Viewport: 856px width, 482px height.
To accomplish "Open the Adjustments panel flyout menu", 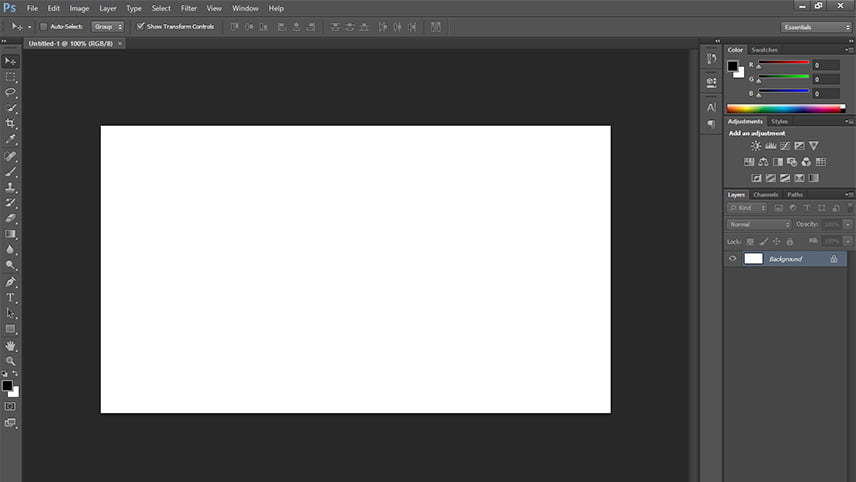I will (849, 122).
